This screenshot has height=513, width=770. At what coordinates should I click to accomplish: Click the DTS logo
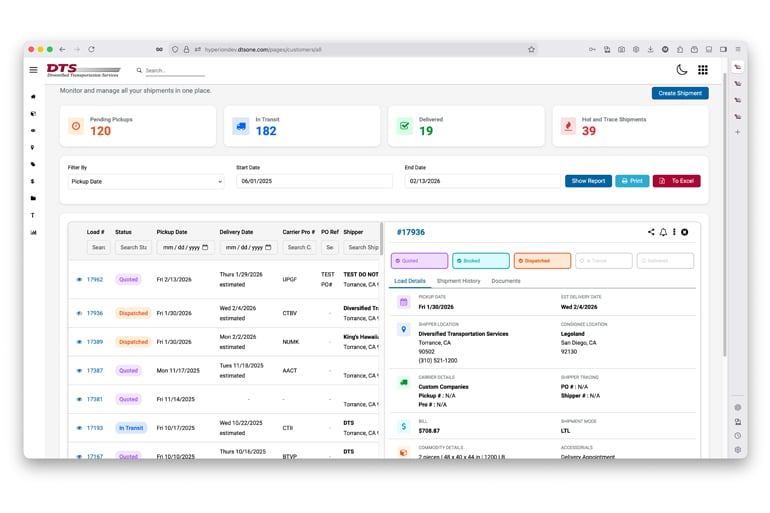click(83, 70)
